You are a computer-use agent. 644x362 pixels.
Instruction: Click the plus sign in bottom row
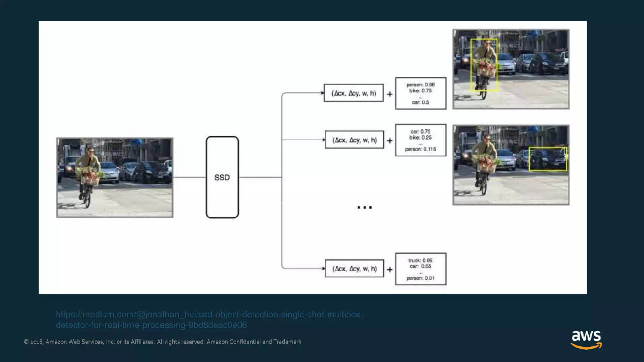pos(390,269)
